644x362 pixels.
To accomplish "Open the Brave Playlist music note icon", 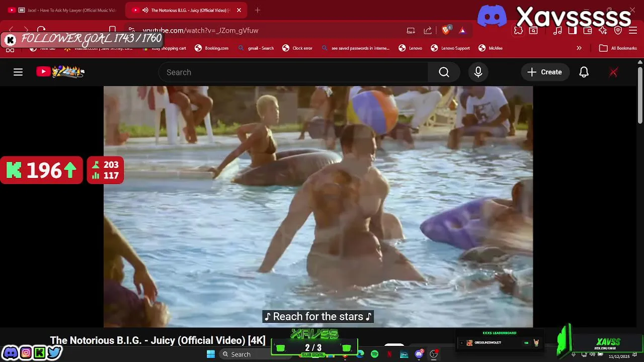I will click(x=557, y=30).
